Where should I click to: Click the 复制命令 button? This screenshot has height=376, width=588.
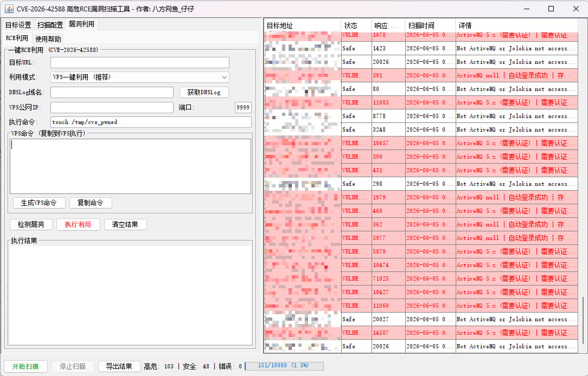point(91,203)
